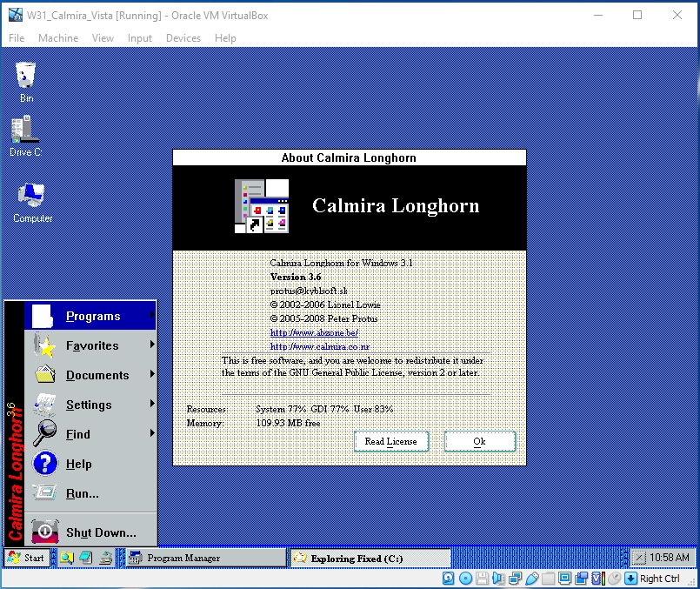Click the VirtualBox network status icon
This screenshot has height=589, width=700.
point(515,579)
